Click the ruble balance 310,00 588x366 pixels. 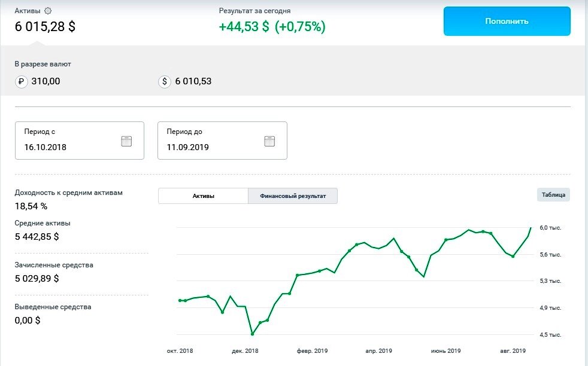coord(46,81)
